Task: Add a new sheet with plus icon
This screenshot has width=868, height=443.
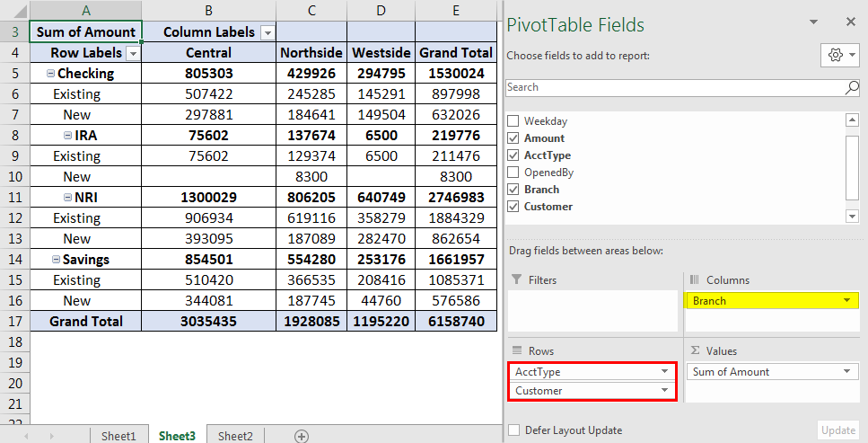Action: coord(302,436)
